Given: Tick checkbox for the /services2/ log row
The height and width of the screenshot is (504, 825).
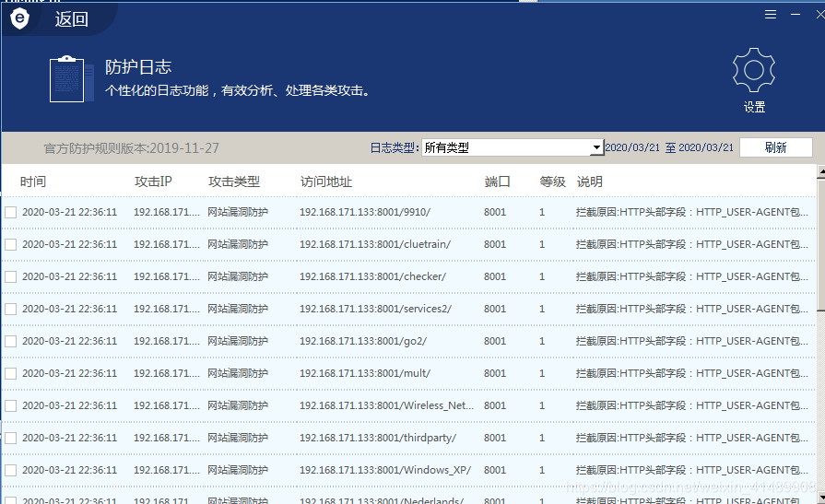Looking at the screenshot, I should tap(10, 310).
